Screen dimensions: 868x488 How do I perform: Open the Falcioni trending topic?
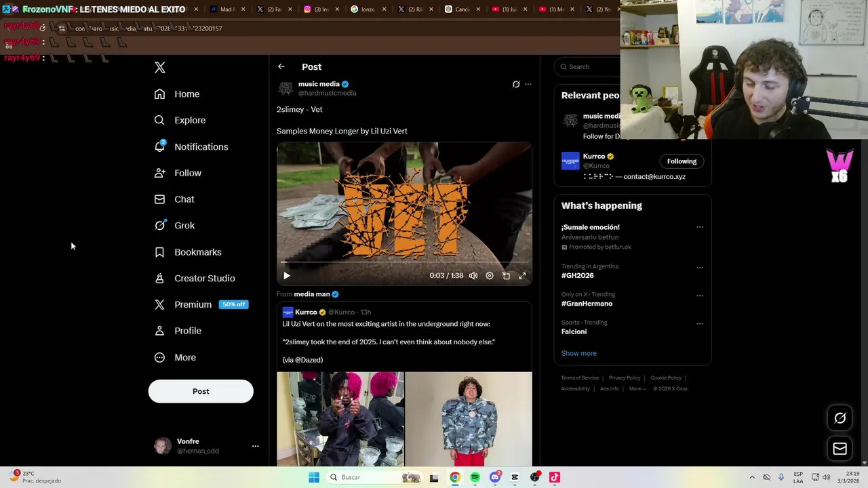pos(574,332)
